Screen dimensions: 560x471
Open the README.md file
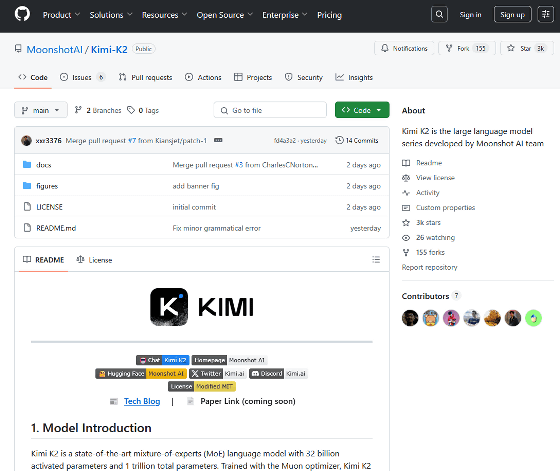56,228
